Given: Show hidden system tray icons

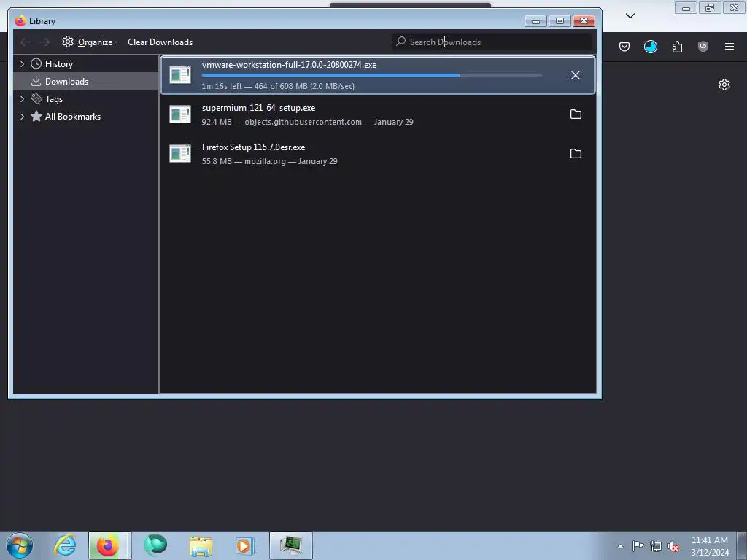Looking at the screenshot, I should [x=620, y=546].
